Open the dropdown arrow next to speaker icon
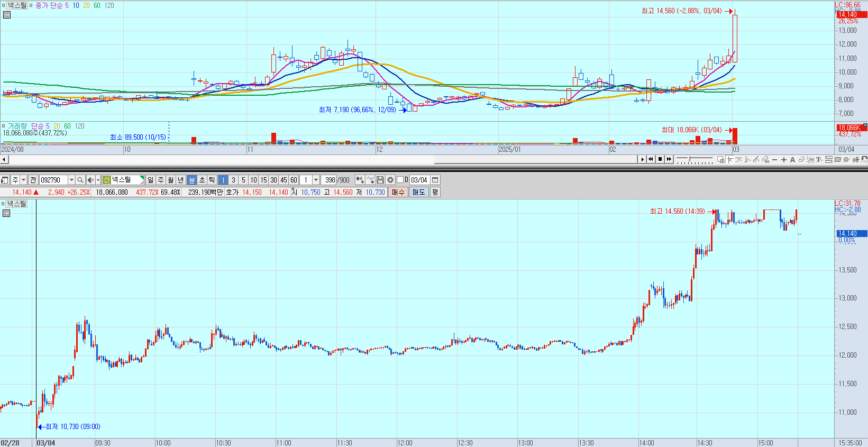868x447 pixels. (x=98, y=180)
